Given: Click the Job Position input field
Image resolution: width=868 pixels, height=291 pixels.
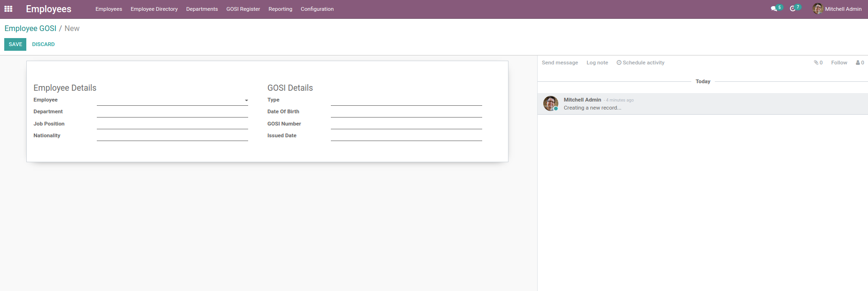Looking at the screenshot, I should [172, 124].
